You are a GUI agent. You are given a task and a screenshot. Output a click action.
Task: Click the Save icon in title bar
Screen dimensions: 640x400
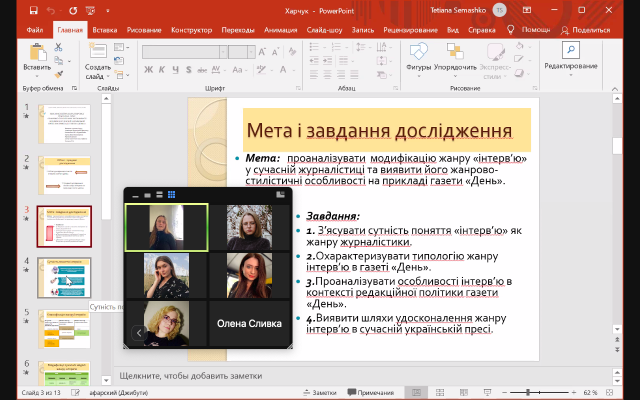[34, 10]
